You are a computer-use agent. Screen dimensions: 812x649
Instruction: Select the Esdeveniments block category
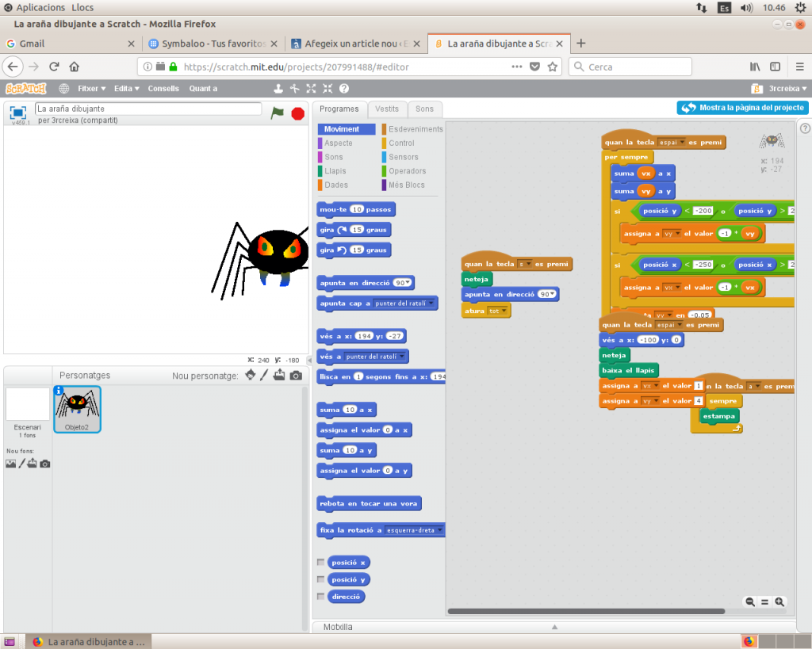pos(415,129)
